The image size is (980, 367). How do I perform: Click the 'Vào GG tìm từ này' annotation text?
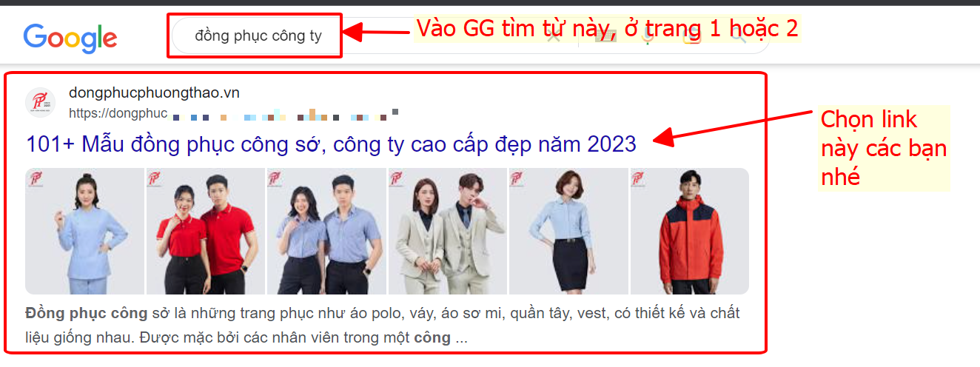click(607, 28)
